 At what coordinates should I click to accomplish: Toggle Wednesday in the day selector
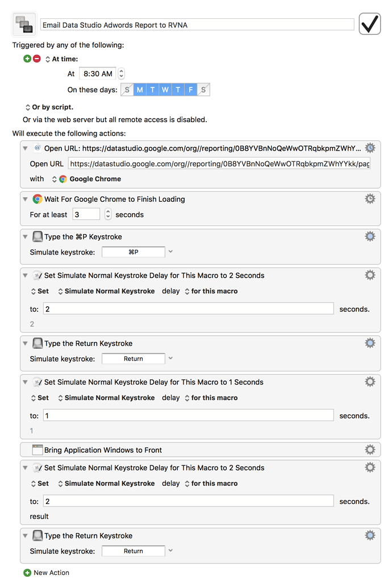pyautogui.click(x=165, y=90)
